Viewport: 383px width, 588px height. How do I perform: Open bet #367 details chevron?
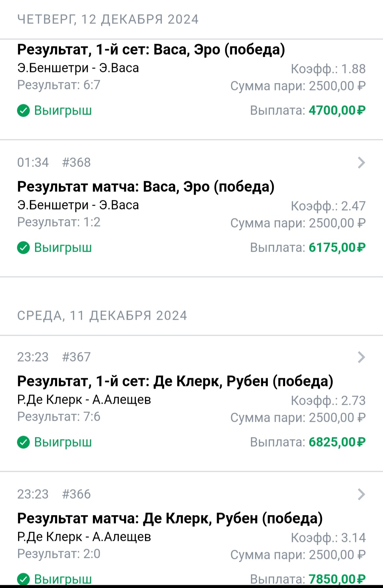(361, 357)
